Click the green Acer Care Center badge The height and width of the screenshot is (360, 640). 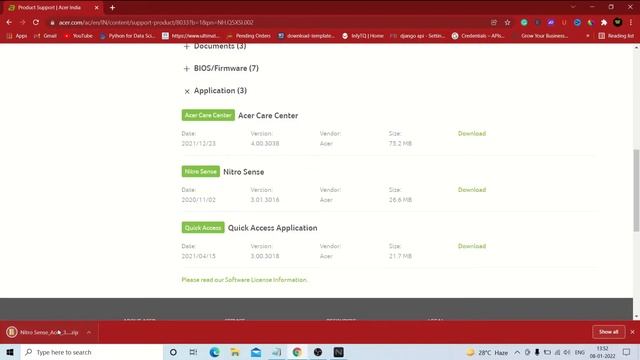click(208, 115)
